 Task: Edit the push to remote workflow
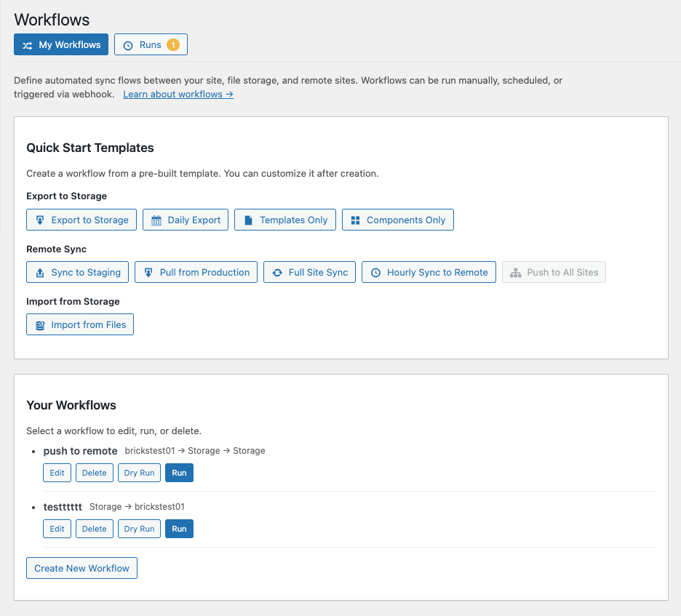[x=57, y=473]
